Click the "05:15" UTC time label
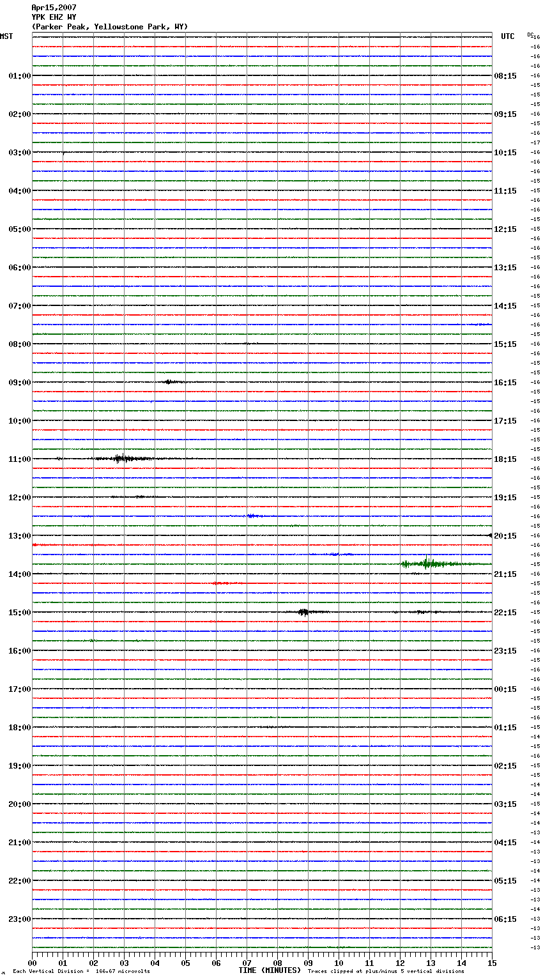Image resolution: width=543 pixels, height=980 pixels. tap(505, 881)
